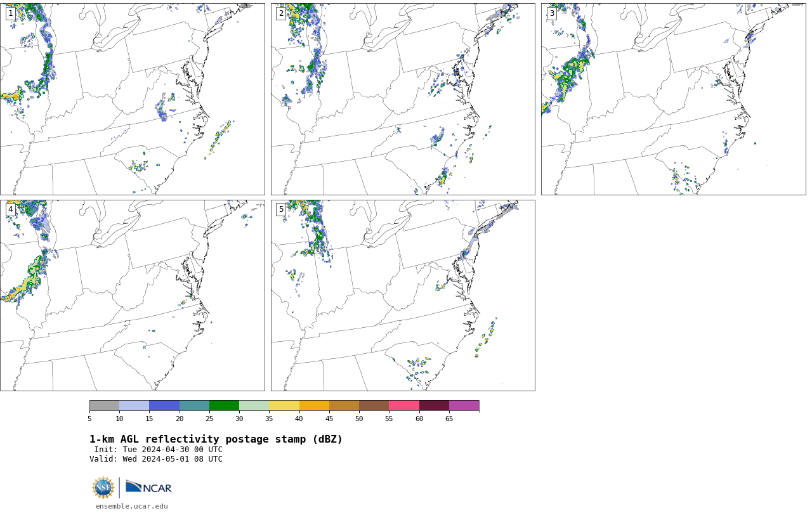The image size is (812, 513).
Task: Open ensemble member 2 reflectivity map
Action: [403, 99]
